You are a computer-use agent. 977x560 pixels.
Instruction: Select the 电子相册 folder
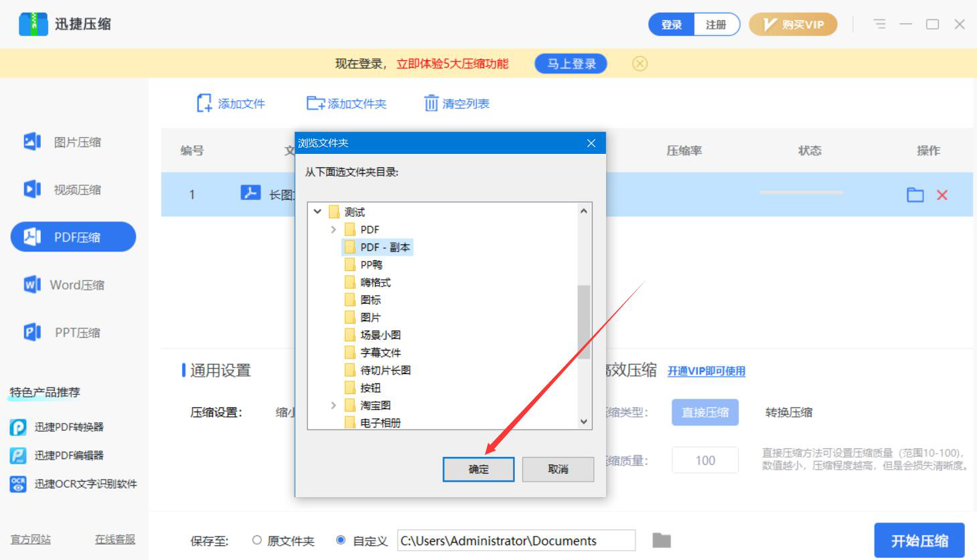coord(372,422)
